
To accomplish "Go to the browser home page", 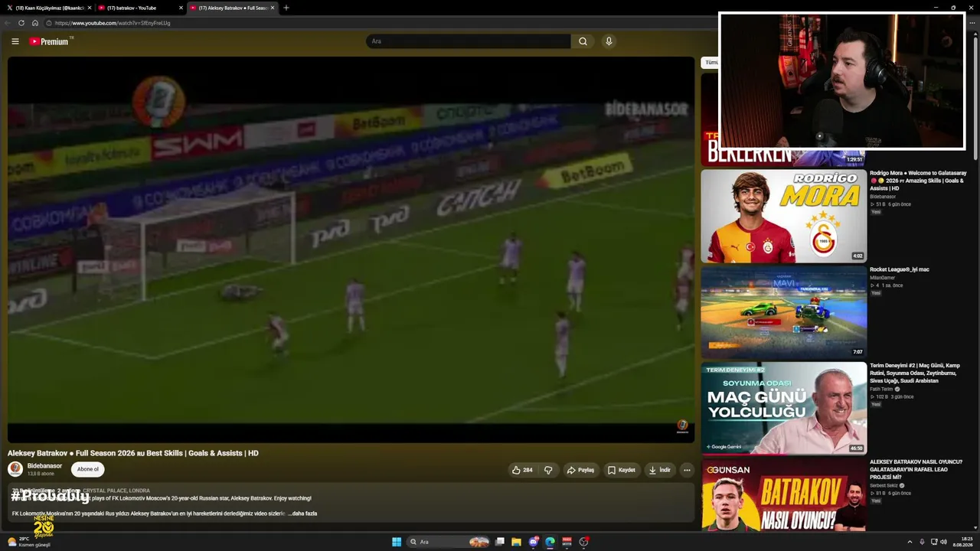I will tap(34, 23).
